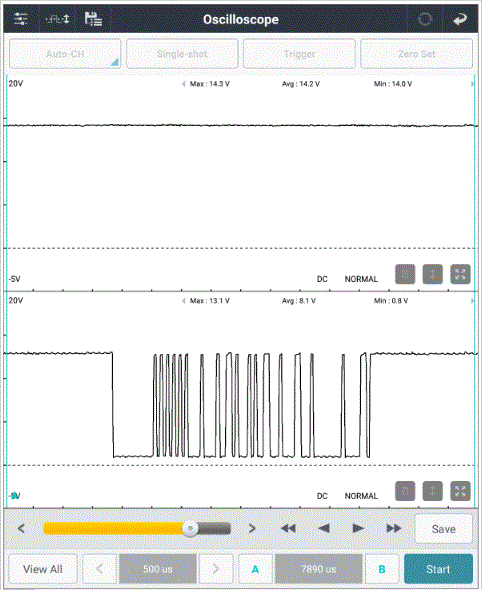Toggle bottom channel NORMAL mode
The height and width of the screenshot is (590, 490).
pyautogui.click(x=361, y=496)
